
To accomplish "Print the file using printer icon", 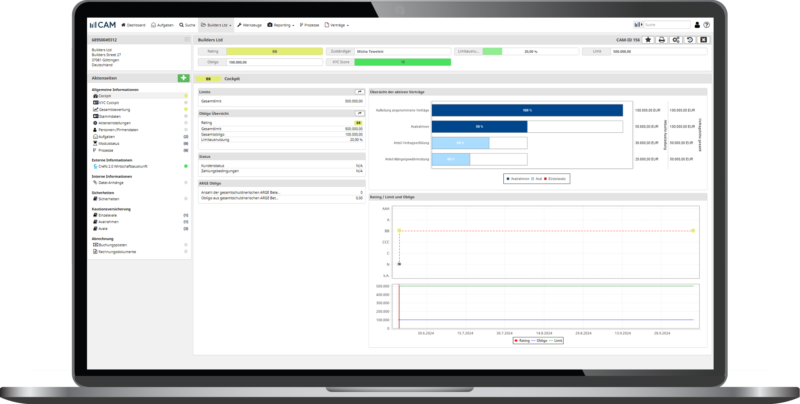I will point(662,39).
